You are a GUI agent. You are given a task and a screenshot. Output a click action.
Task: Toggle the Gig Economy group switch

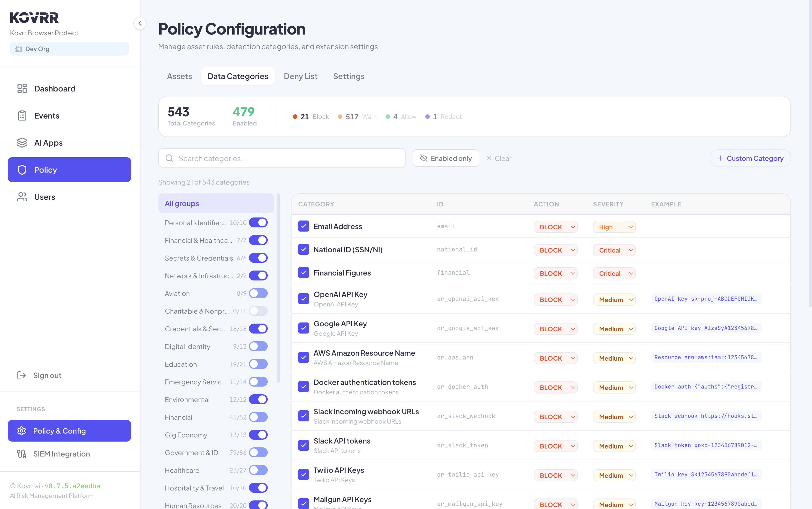(258, 435)
